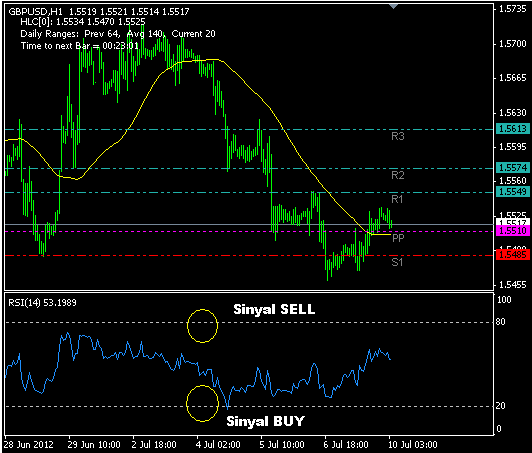Click the 1.5735 price scale value
The width and height of the screenshot is (532, 453).
tap(513, 9)
